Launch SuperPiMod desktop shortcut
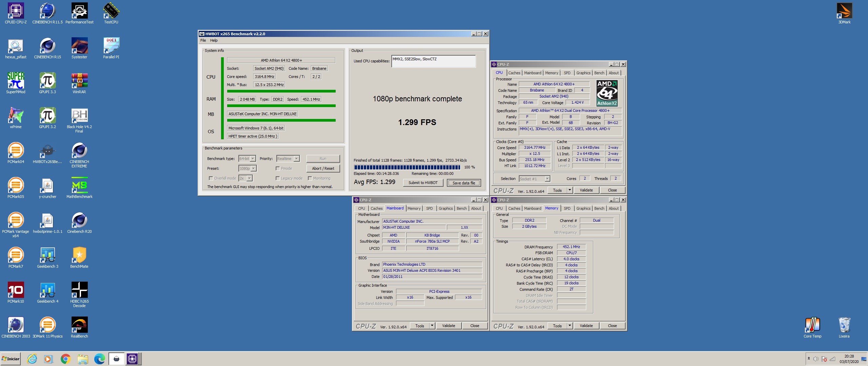Viewport: 868px width, 366px height. 16,83
